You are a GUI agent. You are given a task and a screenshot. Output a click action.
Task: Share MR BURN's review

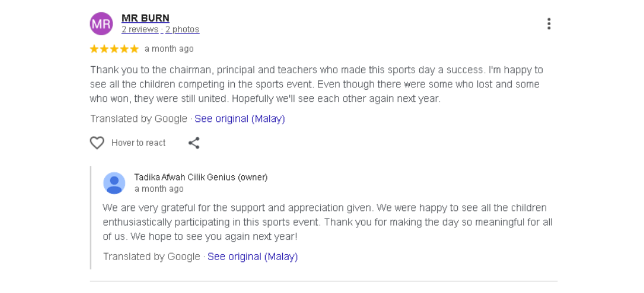point(194,142)
